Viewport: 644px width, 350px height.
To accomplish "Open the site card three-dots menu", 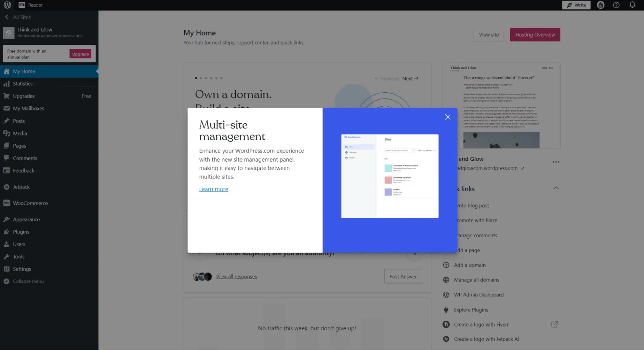I will coord(556,162).
